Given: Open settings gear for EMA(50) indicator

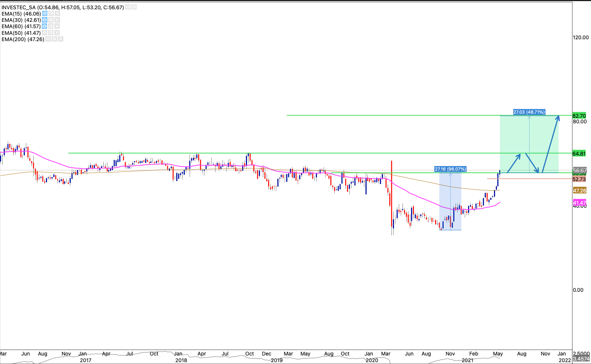Looking at the screenshot, I should point(51,33).
